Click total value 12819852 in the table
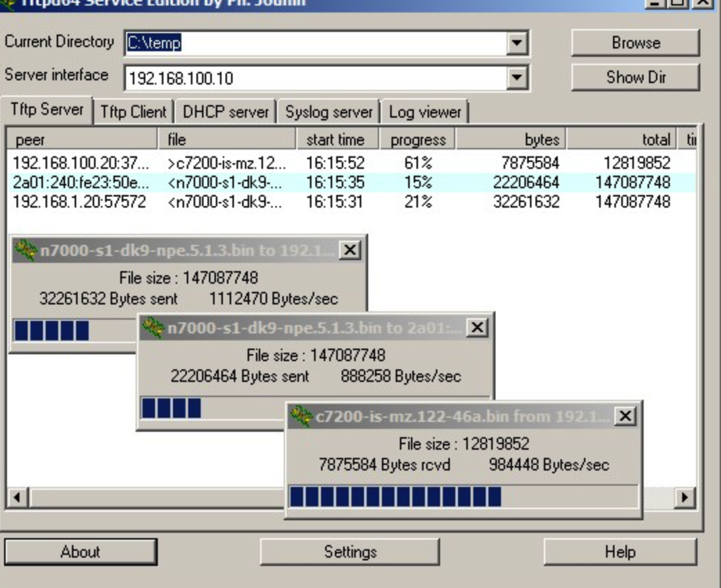The image size is (721, 588). coord(637,163)
